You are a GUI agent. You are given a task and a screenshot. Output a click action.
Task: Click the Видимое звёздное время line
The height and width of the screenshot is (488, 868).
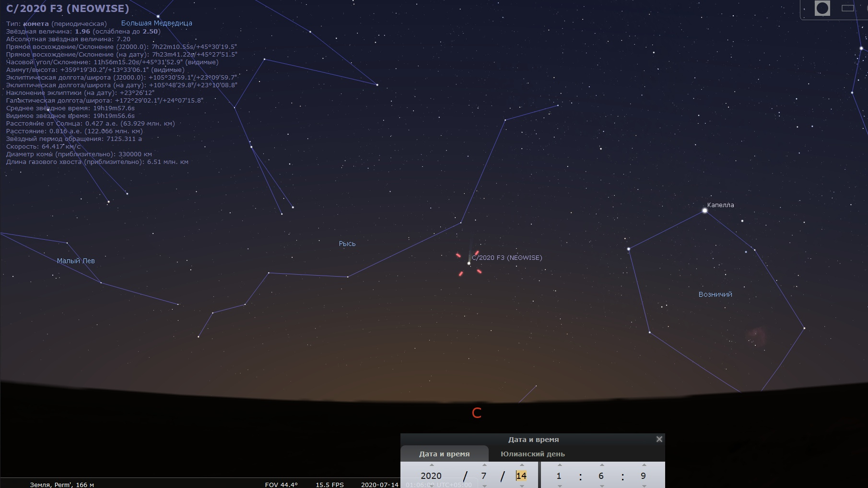[70, 116]
